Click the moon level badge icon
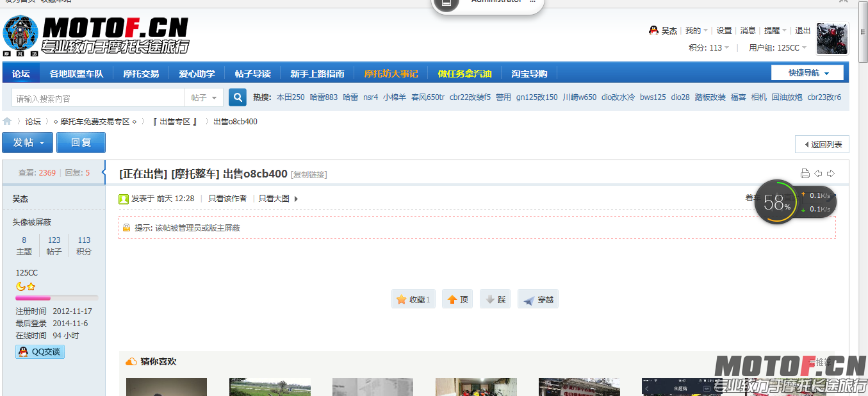 tap(20, 286)
